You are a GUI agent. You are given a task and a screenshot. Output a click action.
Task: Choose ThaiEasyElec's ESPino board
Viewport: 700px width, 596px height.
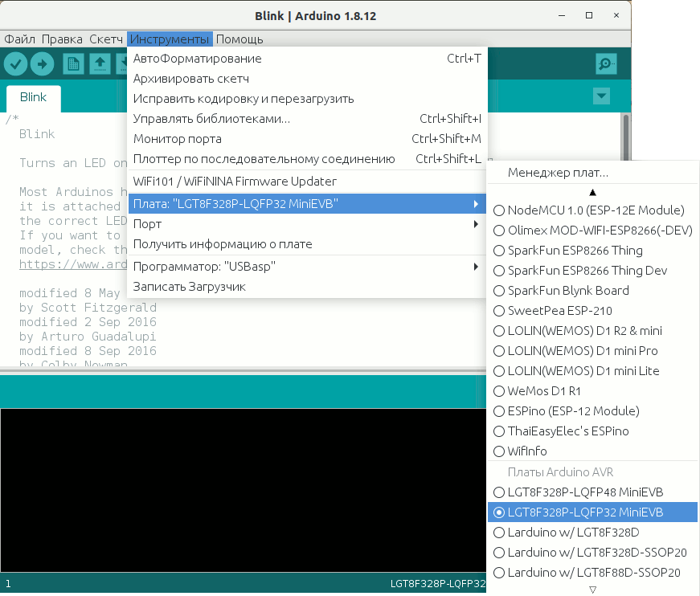592,431
